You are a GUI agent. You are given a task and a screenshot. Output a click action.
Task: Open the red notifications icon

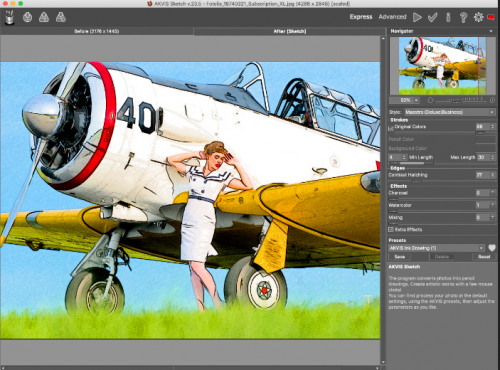click(491, 17)
